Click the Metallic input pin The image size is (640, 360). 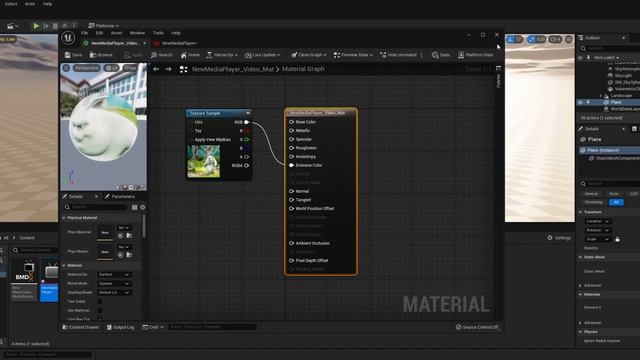coord(291,131)
